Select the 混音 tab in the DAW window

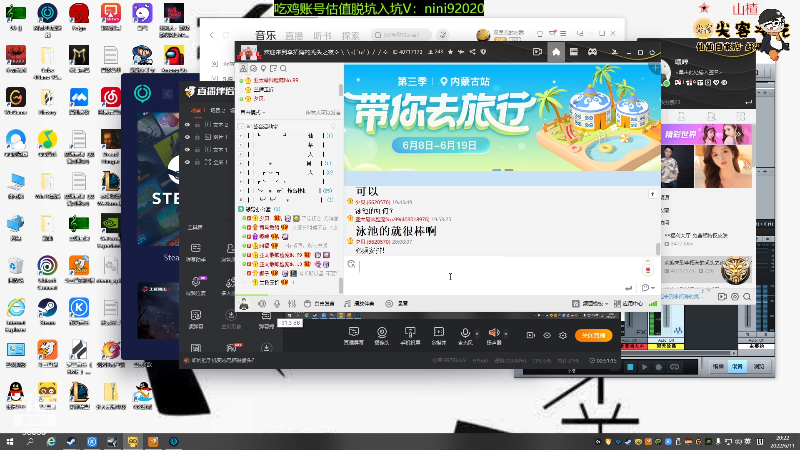(x=737, y=366)
